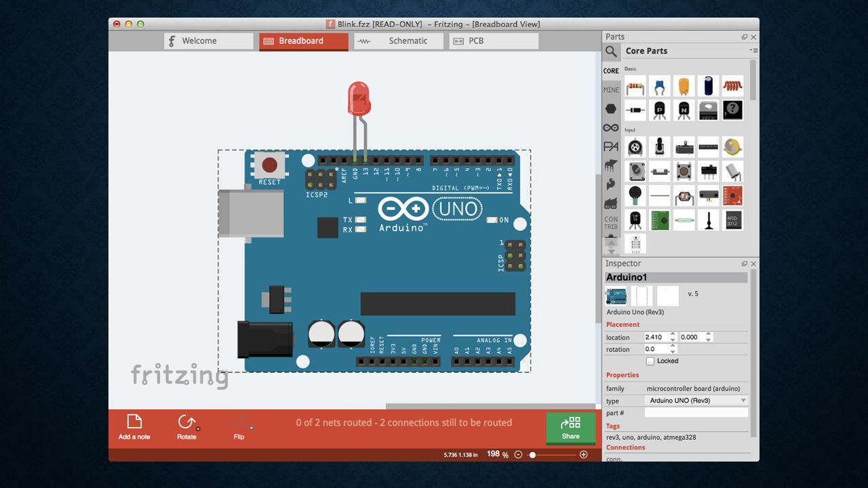
Task: Pick the yellow tantalum capacitor part
Action: click(x=684, y=86)
